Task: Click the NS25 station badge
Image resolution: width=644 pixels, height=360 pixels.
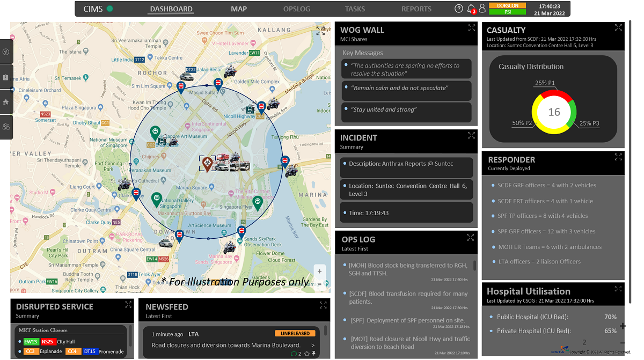Action: [48, 342]
